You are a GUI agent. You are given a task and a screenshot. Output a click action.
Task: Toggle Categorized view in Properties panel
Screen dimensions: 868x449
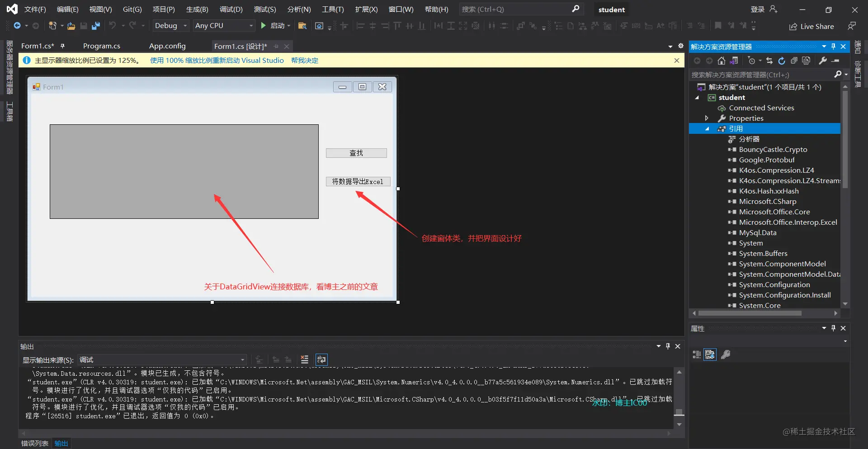click(697, 355)
